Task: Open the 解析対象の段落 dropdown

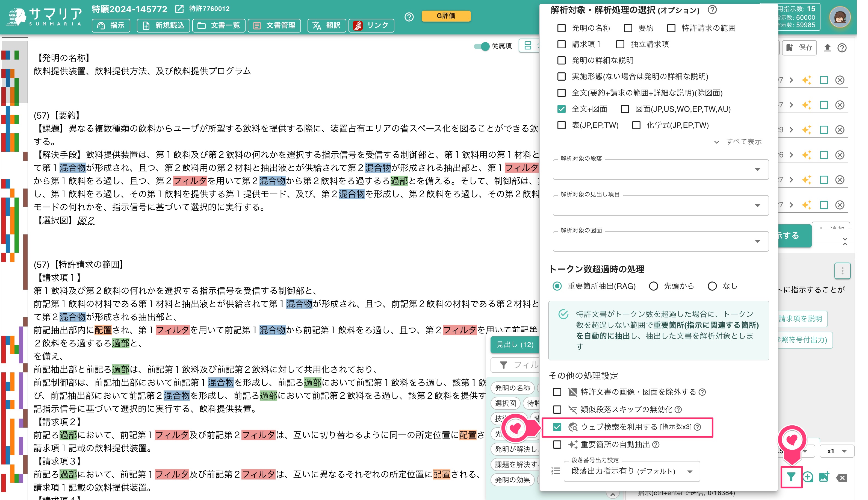Action: pyautogui.click(x=660, y=169)
